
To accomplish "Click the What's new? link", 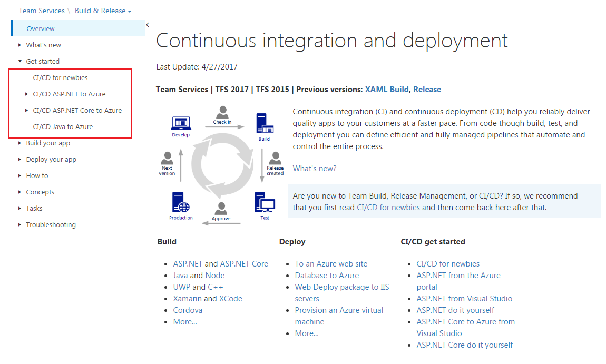I will point(315,168).
